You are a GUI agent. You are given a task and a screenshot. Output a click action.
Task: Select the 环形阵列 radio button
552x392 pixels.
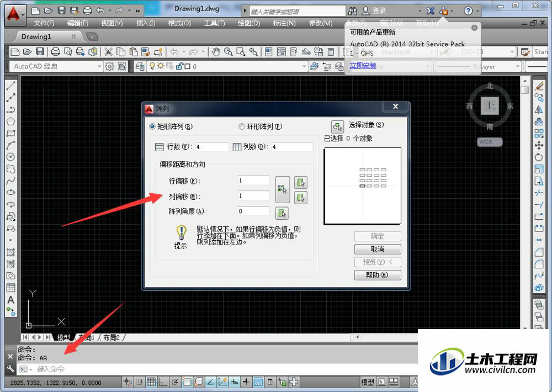tap(242, 126)
